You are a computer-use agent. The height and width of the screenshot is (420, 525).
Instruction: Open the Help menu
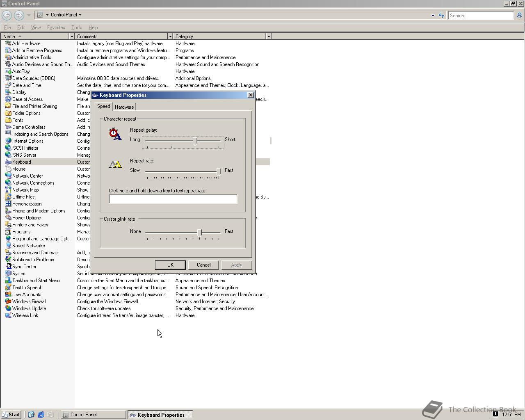pyautogui.click(x=93, y=27)
